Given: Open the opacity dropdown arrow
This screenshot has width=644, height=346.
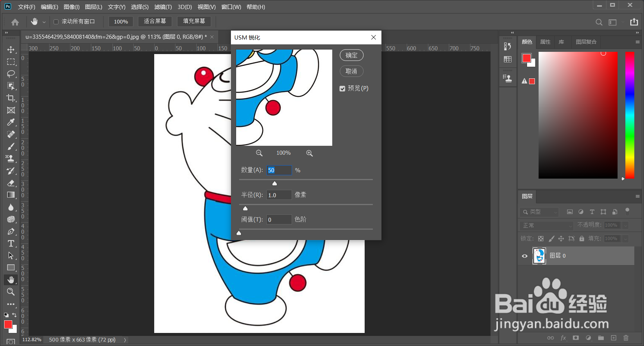Looking at the screenshot, I should point(626,225).
